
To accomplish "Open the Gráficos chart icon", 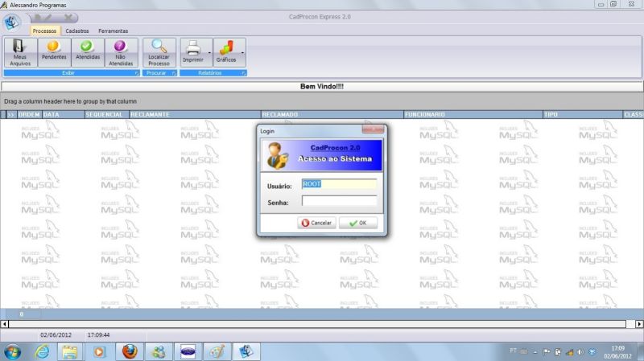I will click(225, 48).
